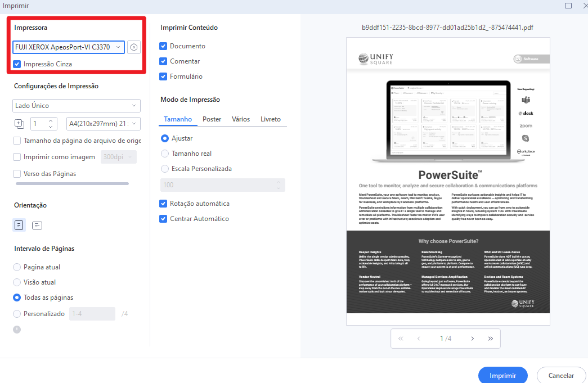588x383 pixels.
Task: Click the add/collate copies icon
Action: pyautogui.click(x=19, y=123)
